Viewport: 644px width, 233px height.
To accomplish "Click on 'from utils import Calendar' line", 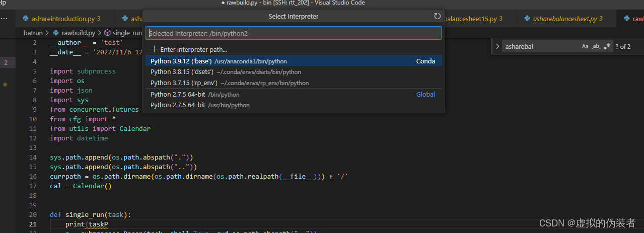I will 100,128.
